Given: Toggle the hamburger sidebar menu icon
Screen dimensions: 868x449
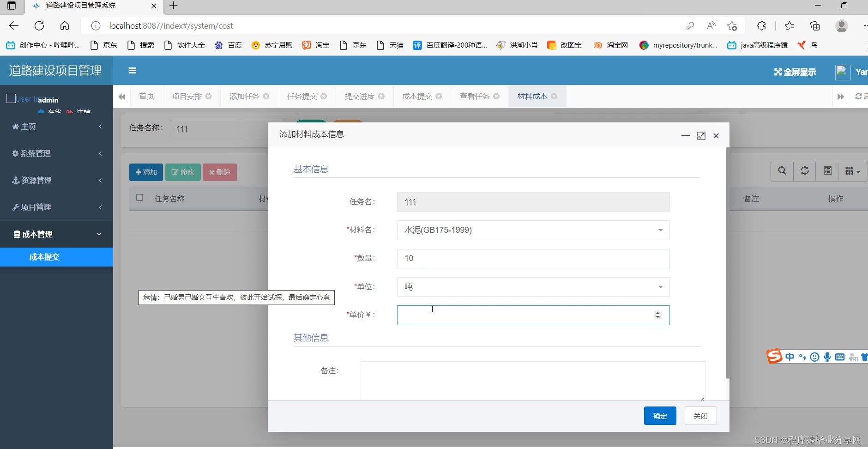Looking at the screenshot, I should pyautogui.click(x=132, y=71).
